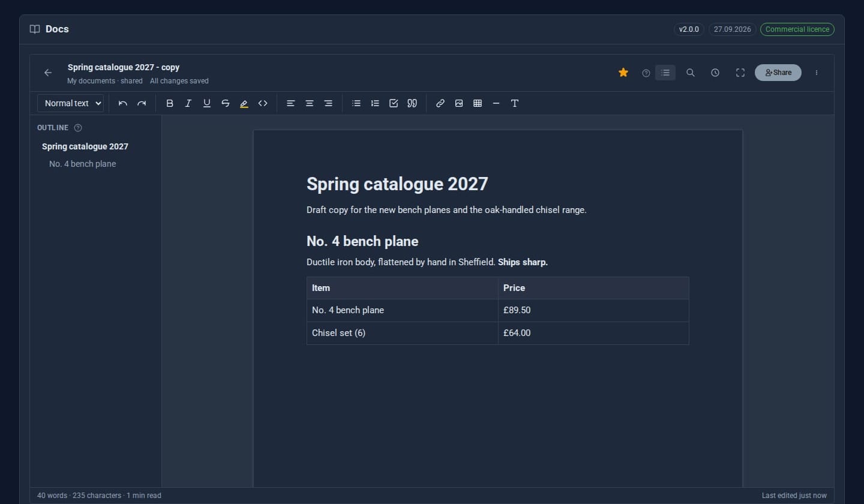The height and width of the screenshot is (504, 864).
Task: Click the document title Spring catalogue 2027 - copy
Action: tap(124, 67)
